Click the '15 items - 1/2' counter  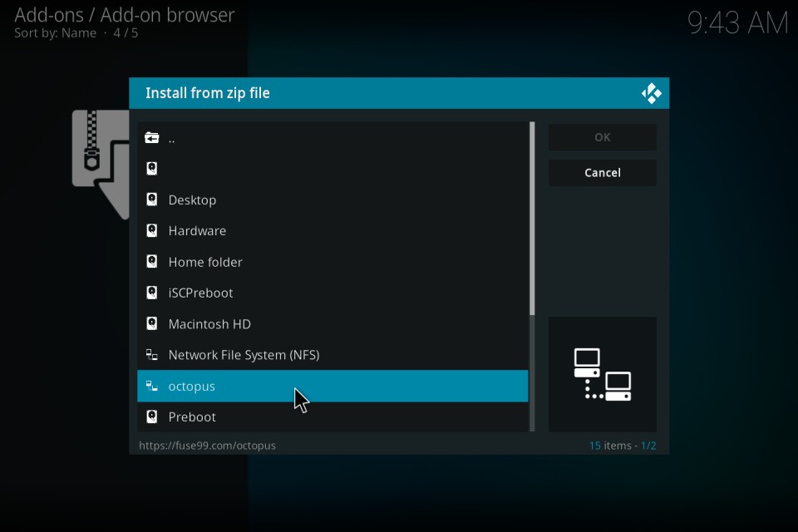click(623, 446)
